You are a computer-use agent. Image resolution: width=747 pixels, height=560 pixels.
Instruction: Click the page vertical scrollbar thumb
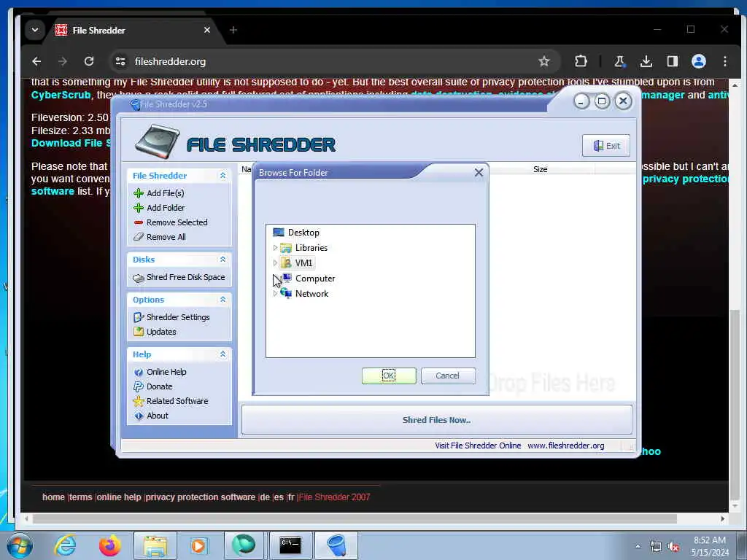coord(735,403)
